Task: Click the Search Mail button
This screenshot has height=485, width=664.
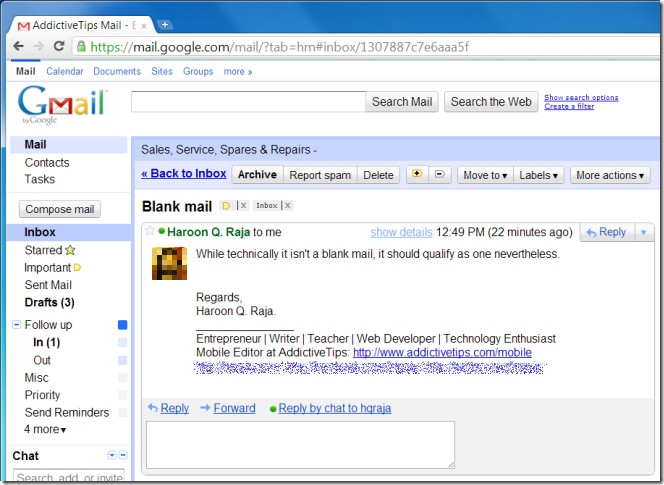Action: point(402,102)
